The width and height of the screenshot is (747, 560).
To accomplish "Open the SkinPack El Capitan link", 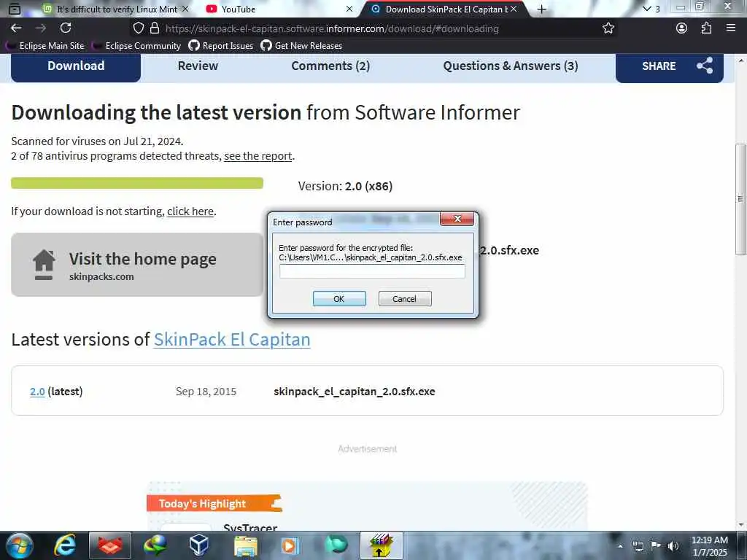I will pyautogui.click(x=232, y=340).
